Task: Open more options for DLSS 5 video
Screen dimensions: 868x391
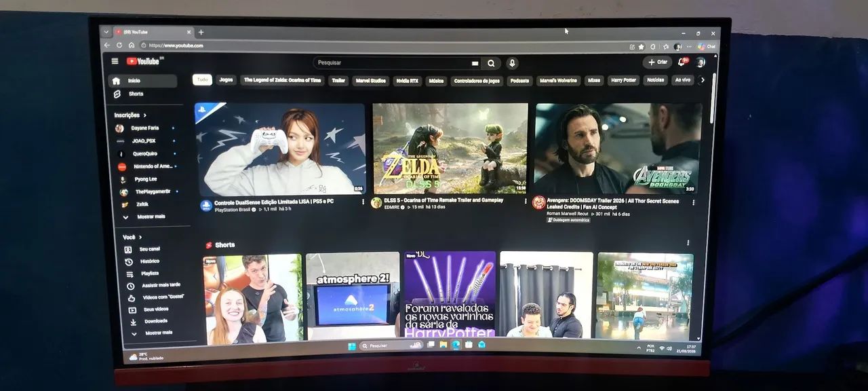Action: [x=526, y=201]
